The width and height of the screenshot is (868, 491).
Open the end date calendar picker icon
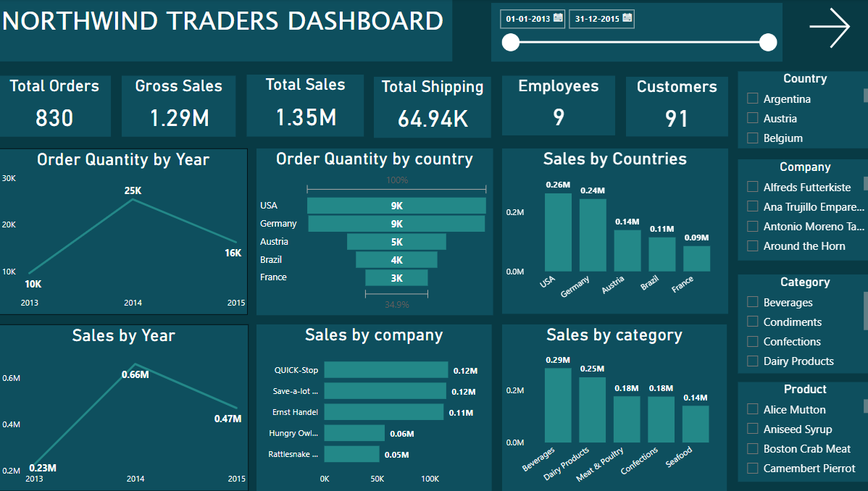(627, 19)
